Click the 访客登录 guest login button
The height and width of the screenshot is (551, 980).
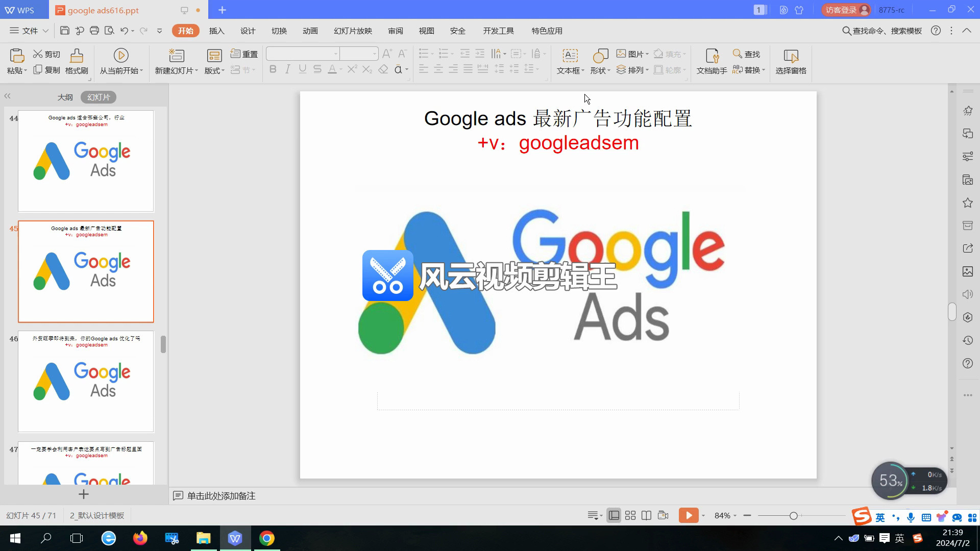coord(845,10)
